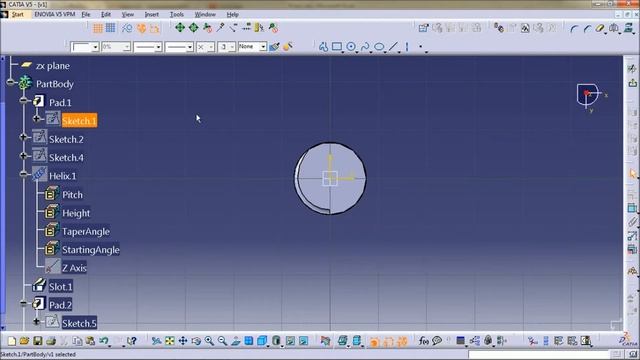
Task: Select the Circle sketch tool
Action: (x=351, y=47)
